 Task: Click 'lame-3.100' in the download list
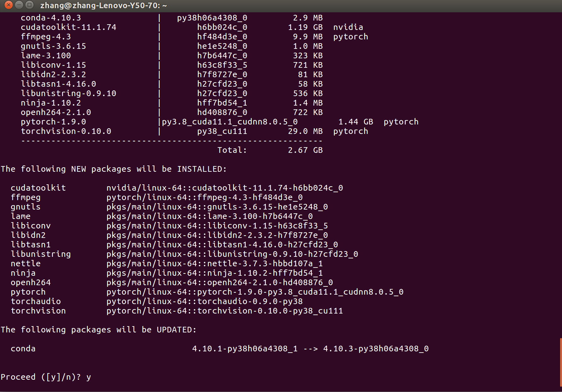click(46, 56)
